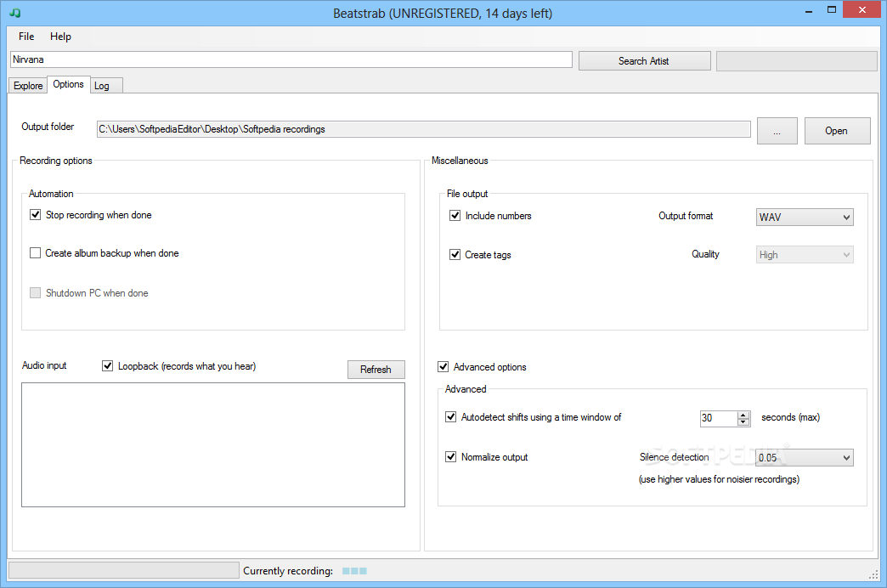
Task: Click the 'seconds (max)' label
Action: point(790,417)
